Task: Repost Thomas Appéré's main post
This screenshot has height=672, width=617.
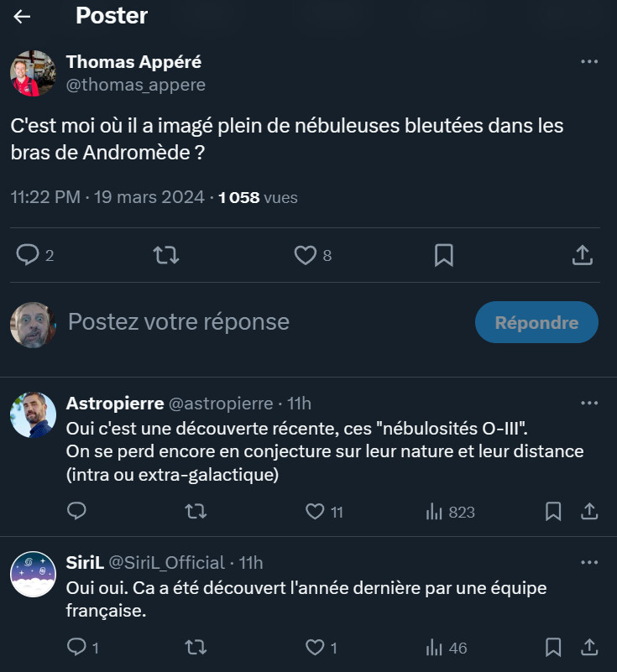Action: click(167, 255)
